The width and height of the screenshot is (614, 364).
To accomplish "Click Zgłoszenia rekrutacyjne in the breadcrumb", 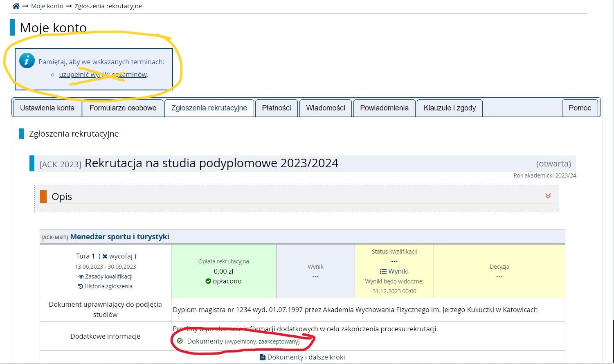I will tap(108, 6).
